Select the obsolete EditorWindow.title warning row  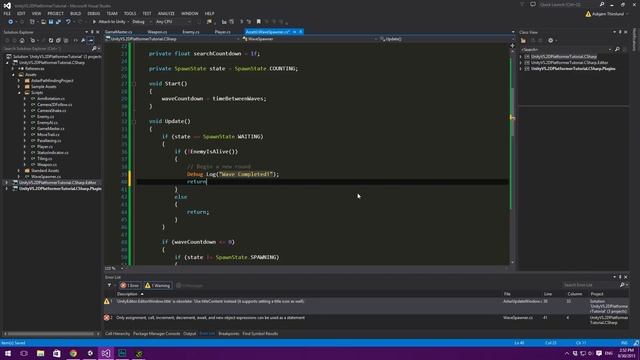tap(366, 306)
